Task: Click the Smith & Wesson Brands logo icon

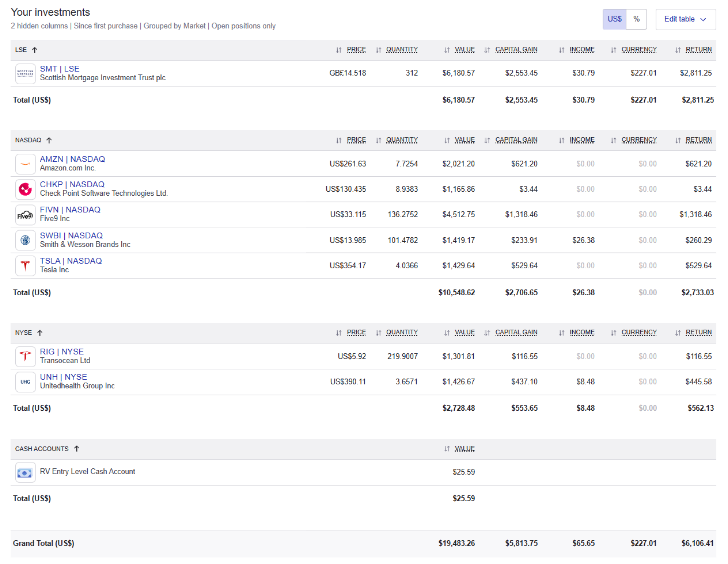Action: point(25,240)
